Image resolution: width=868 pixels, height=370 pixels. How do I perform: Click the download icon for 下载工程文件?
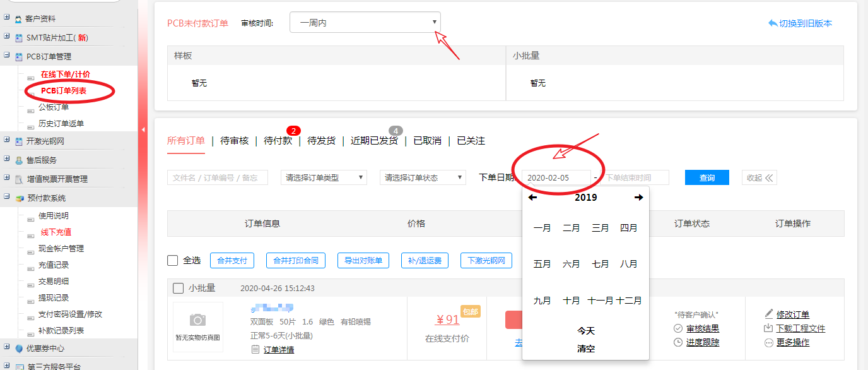click(768, 328)
